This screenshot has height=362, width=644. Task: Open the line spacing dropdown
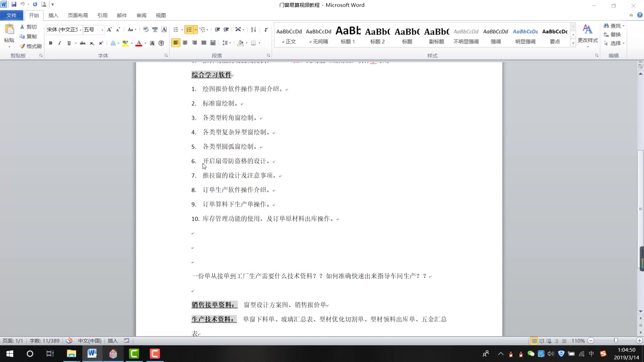tap(227, 43)
